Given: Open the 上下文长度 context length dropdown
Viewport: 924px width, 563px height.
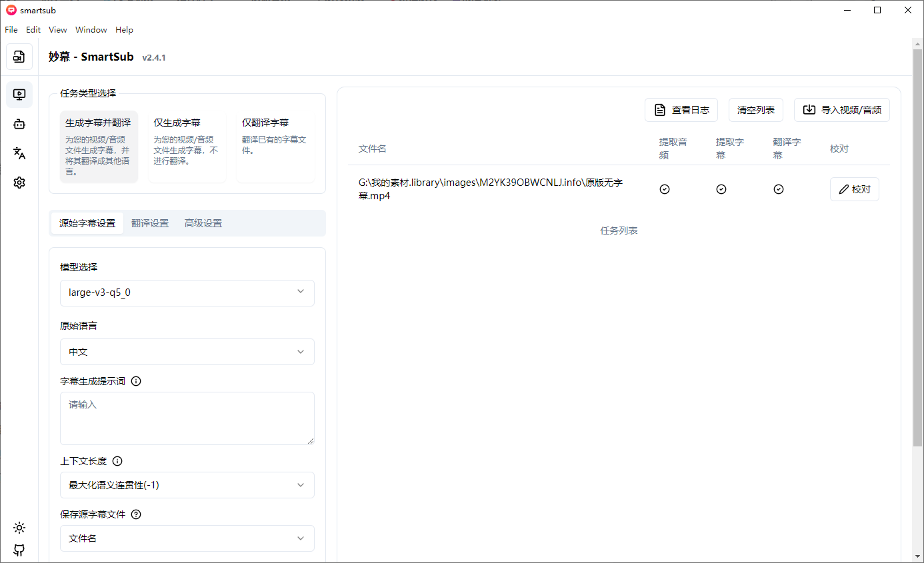Looking at the screenshot, I should tap(187, 485).
